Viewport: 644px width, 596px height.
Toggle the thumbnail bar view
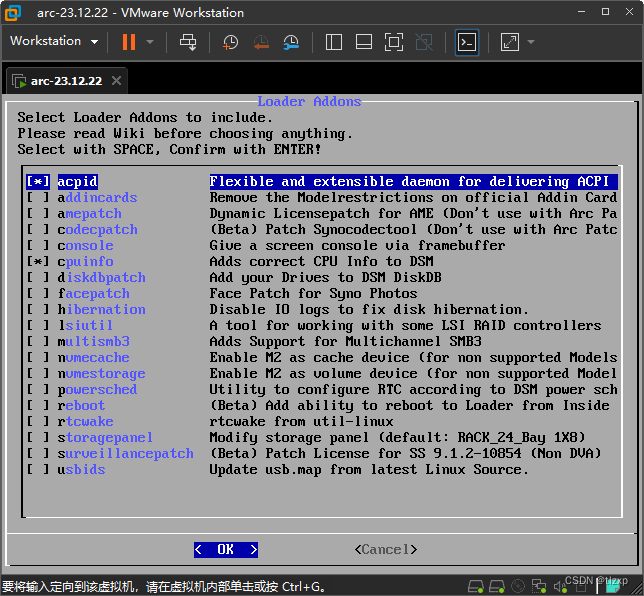click(364, 42)
